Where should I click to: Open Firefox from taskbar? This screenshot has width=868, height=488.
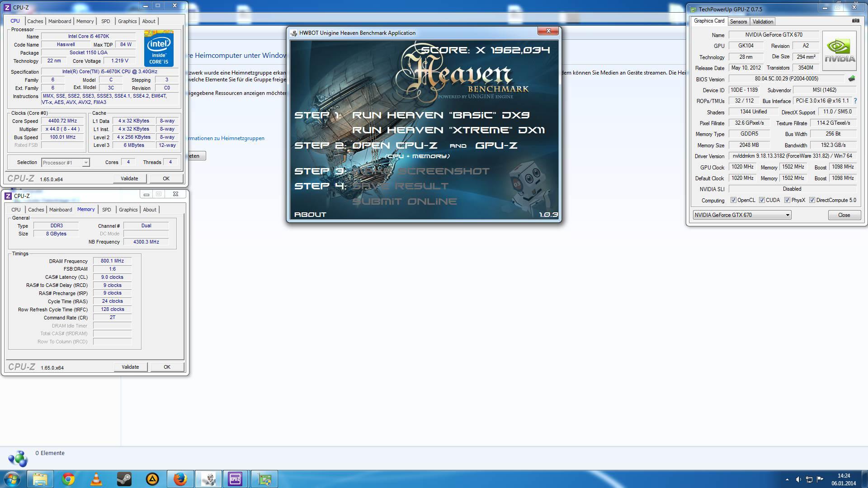pos(180,479)
